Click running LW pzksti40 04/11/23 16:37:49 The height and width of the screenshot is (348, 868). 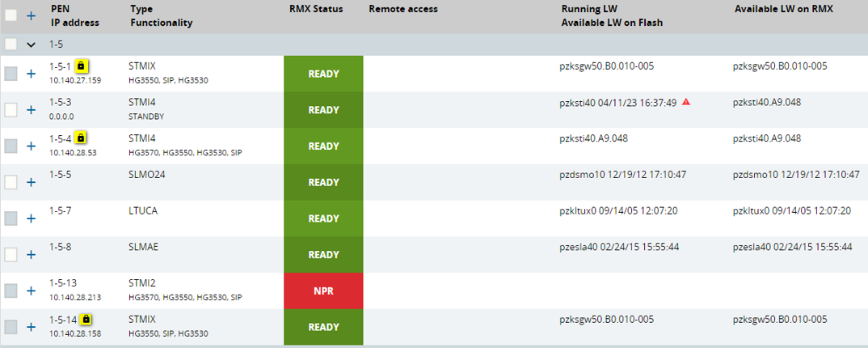(x=618, y=103)
